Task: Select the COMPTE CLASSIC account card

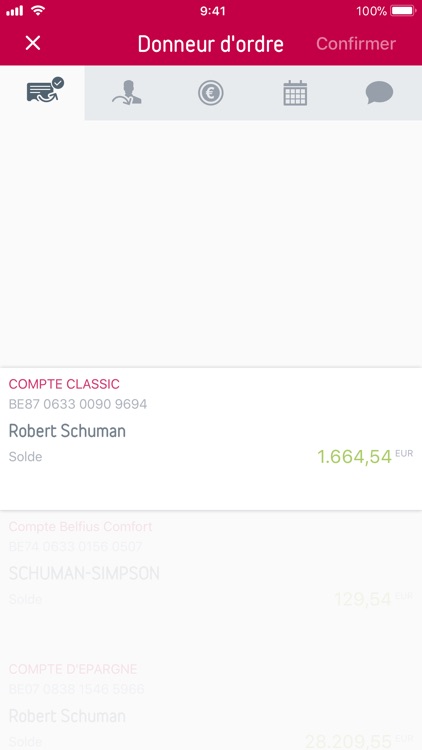Action: click(211, 439)
